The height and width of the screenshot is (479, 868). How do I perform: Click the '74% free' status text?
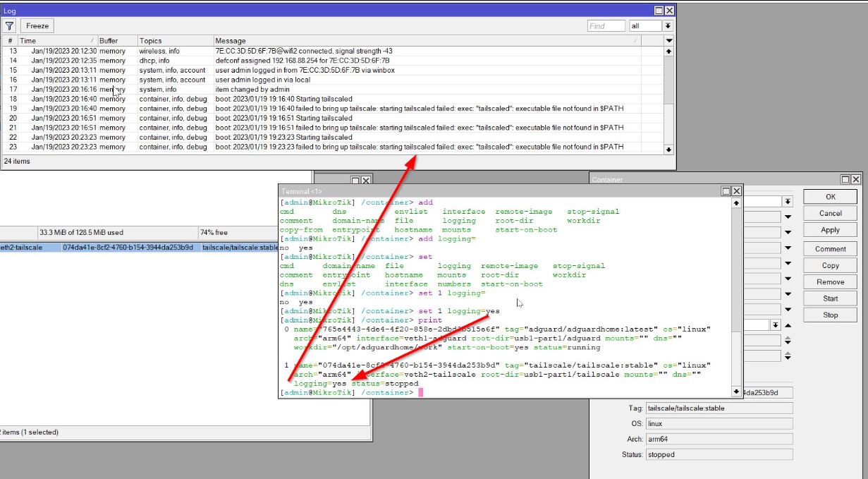tap(214, 232)
